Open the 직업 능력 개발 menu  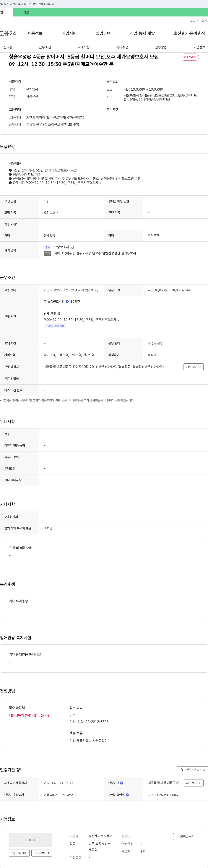point(142,33)
